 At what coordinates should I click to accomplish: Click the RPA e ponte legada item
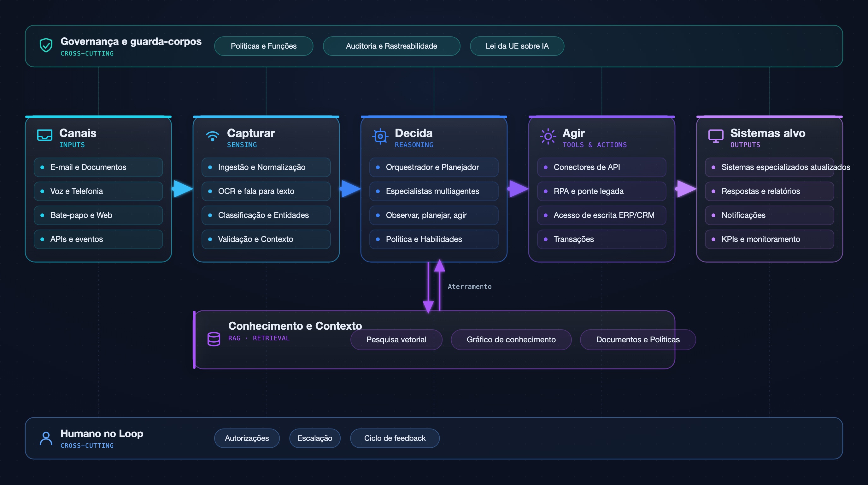pyautogui.click(x=602, y=191)
